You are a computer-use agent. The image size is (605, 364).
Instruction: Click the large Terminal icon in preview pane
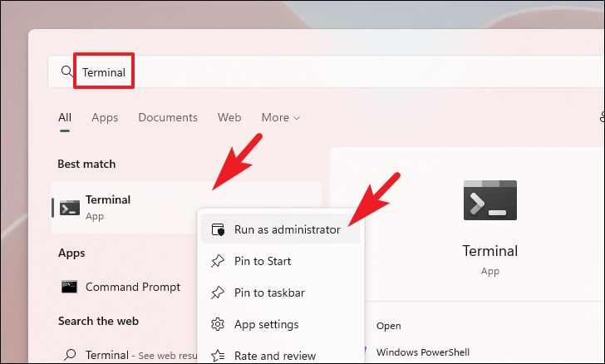click(x=490, y=200)
